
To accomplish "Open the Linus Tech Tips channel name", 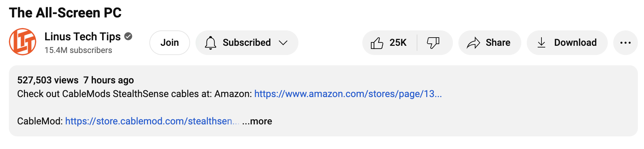I will pyautogui.click(x=82, y=37).
